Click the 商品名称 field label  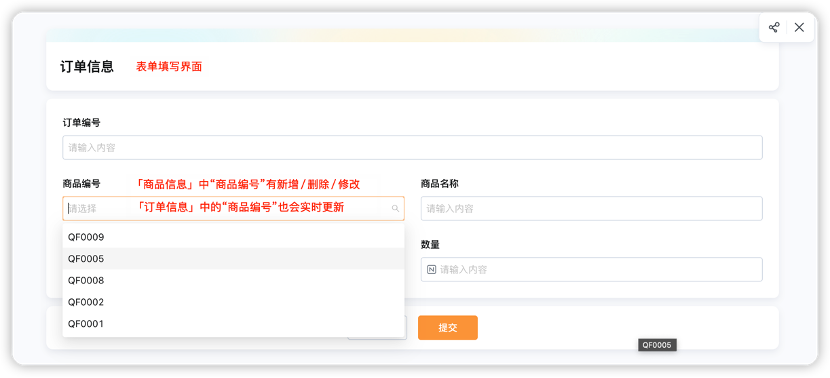coord(439,184)
